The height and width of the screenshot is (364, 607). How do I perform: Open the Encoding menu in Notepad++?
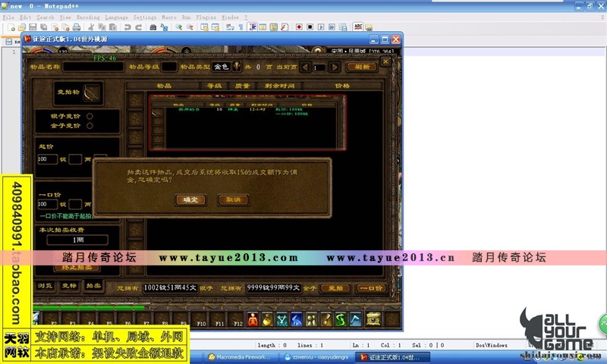(x=88, y=17)
